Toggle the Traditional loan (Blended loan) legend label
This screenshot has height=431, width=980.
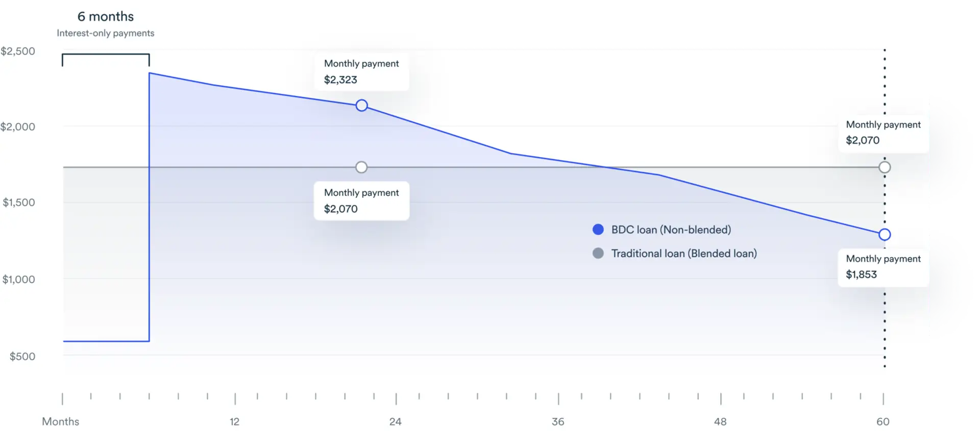coord(684,253)
